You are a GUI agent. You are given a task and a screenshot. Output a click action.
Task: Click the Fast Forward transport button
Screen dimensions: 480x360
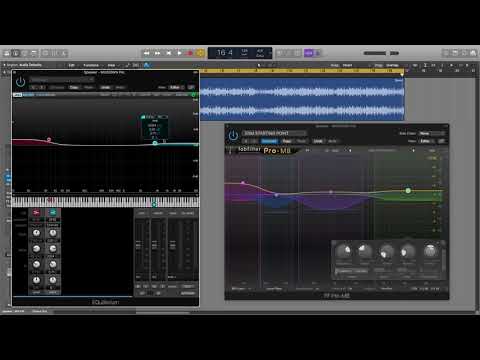(x=157, y=53)
